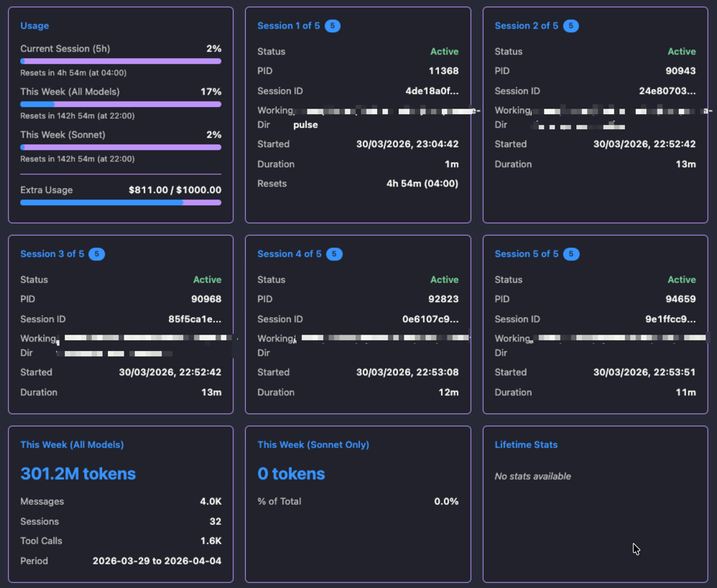The height and width of the screenshot is (588, 717).
Task: Click PID value 11368
Action: pyautogui.click(x=443, y=71)
